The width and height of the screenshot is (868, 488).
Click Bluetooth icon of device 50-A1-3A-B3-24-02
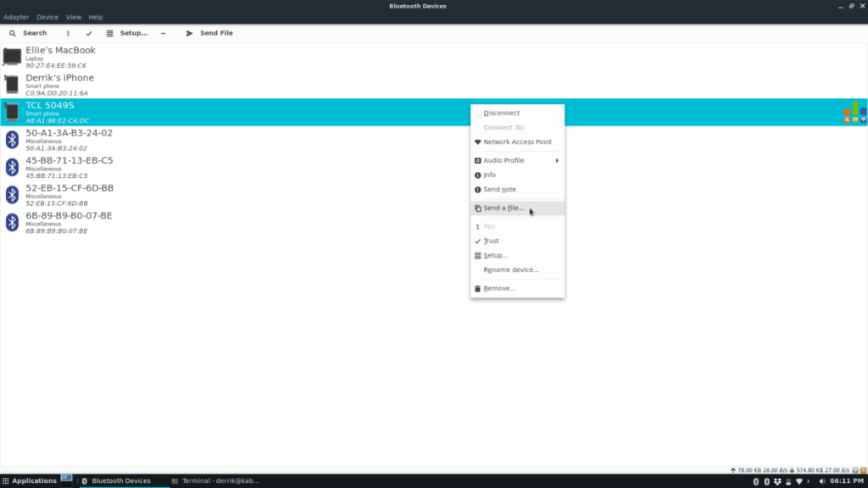point(12,140)
